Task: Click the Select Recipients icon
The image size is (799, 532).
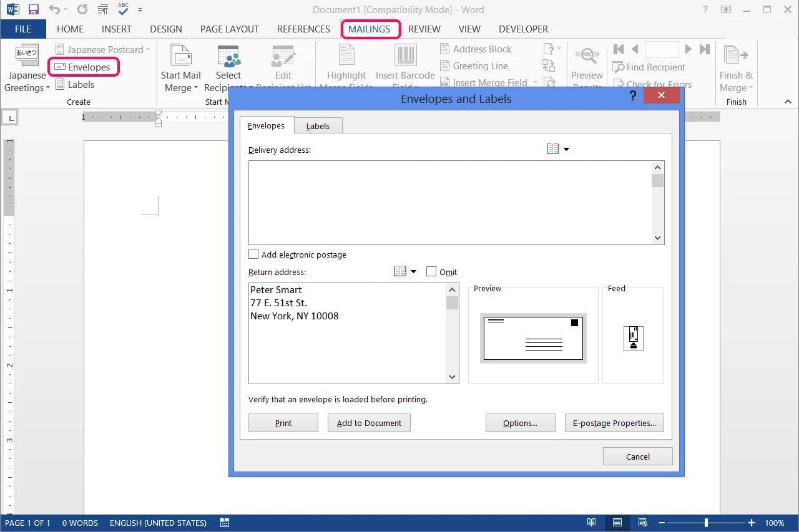Action: coord(228,56)
